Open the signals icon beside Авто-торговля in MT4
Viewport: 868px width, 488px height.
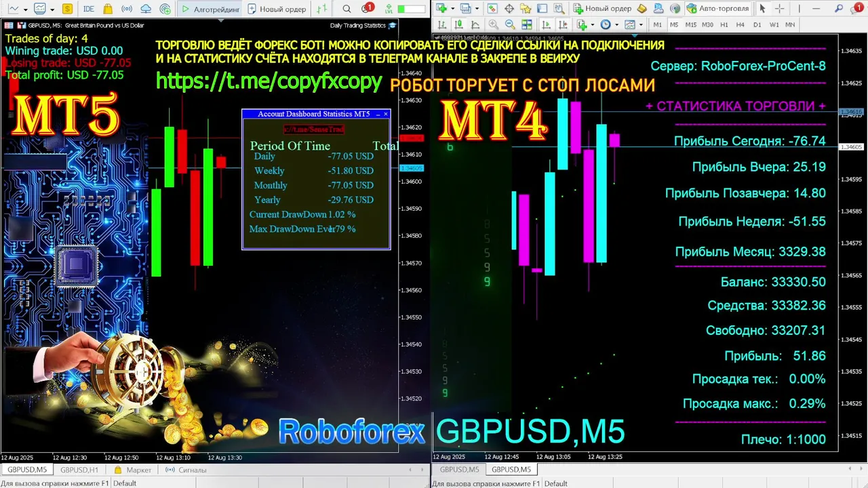point(675,8)
